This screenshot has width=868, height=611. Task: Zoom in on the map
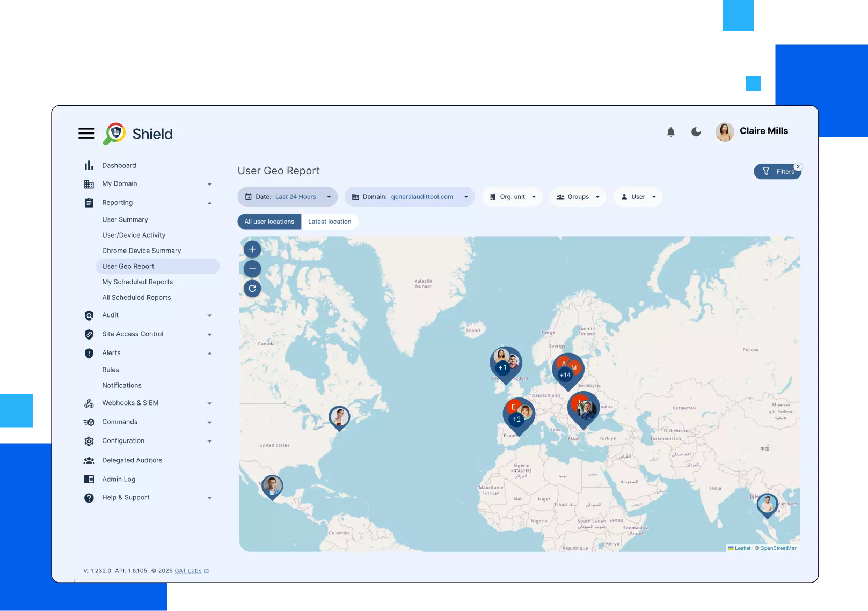[x=252, y=249]
